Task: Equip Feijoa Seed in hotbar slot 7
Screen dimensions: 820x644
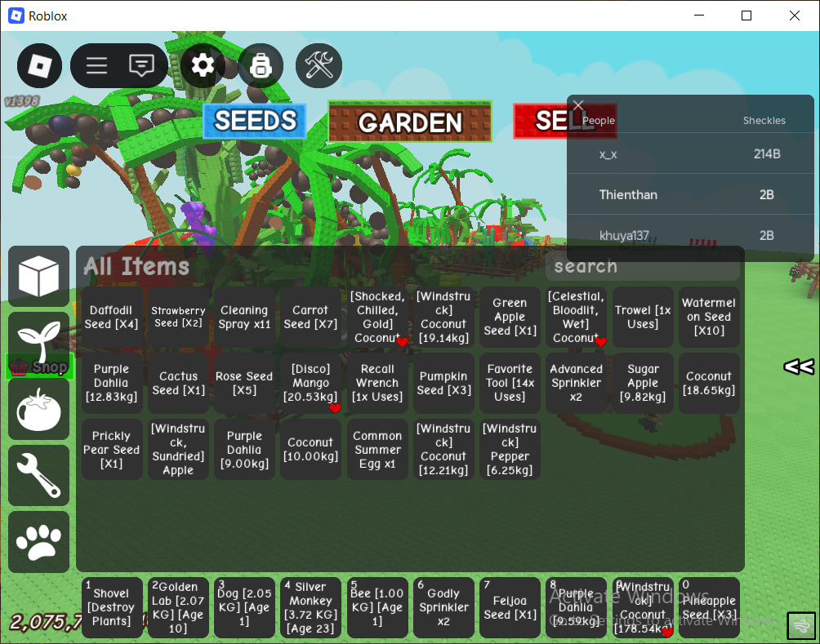Action: point(510,607)
